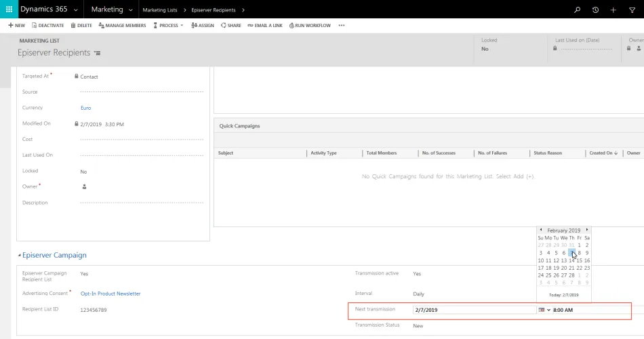This screenshot has height=339, width=644.
Task: Open advanced find filter funnel icon
Action: (x=632, y=10)
